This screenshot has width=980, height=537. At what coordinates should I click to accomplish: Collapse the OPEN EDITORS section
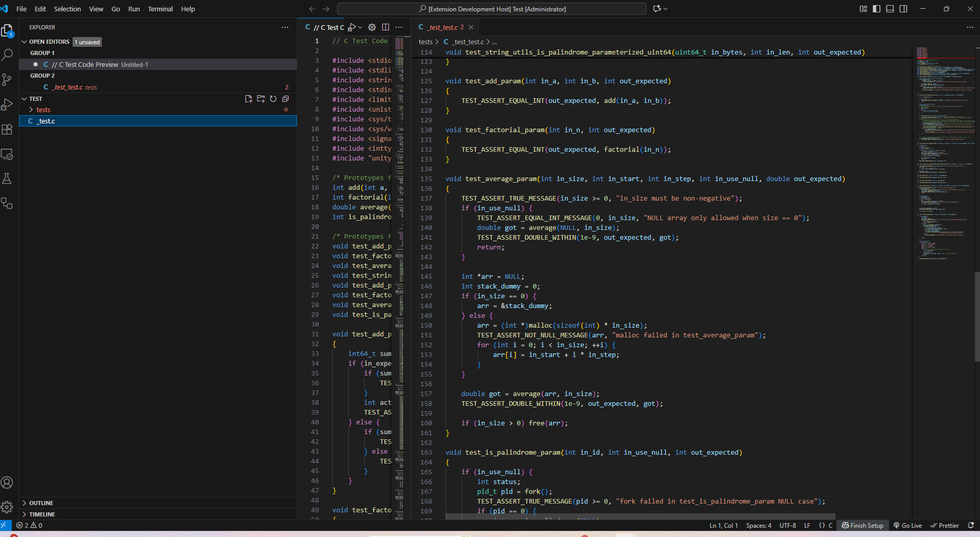tap(24, 42)
